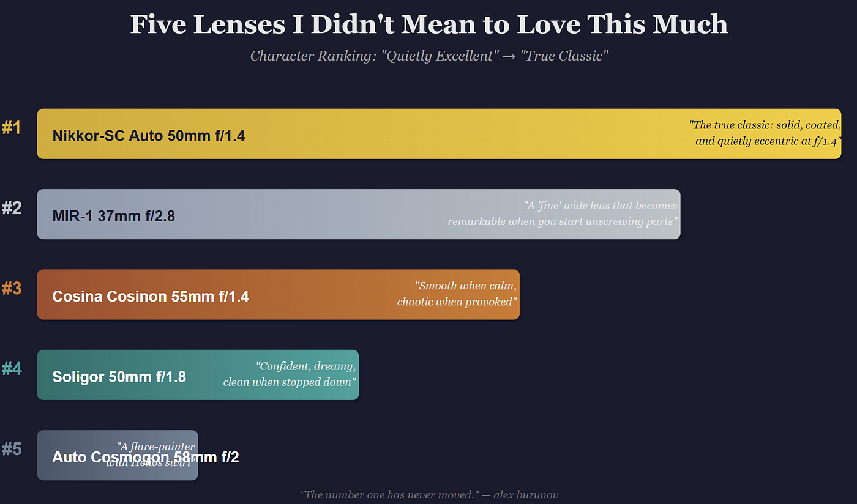Click the "Confident, dreamy" quote text
This screenshot has width=857, height=504.
point(290,374)
